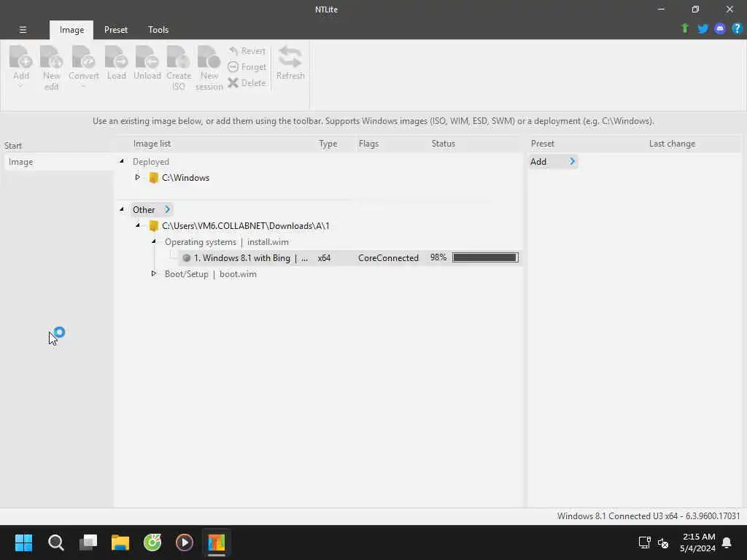Click the Status column header

pyautogui.click(x=443, y=144)
